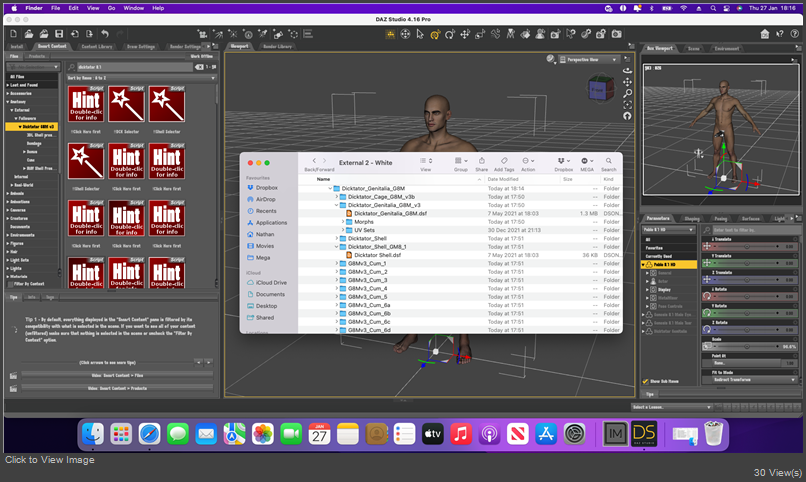Open the Window menu in menu bar
Viewport: 806px width, 482px height.
(x=134, y=8)
